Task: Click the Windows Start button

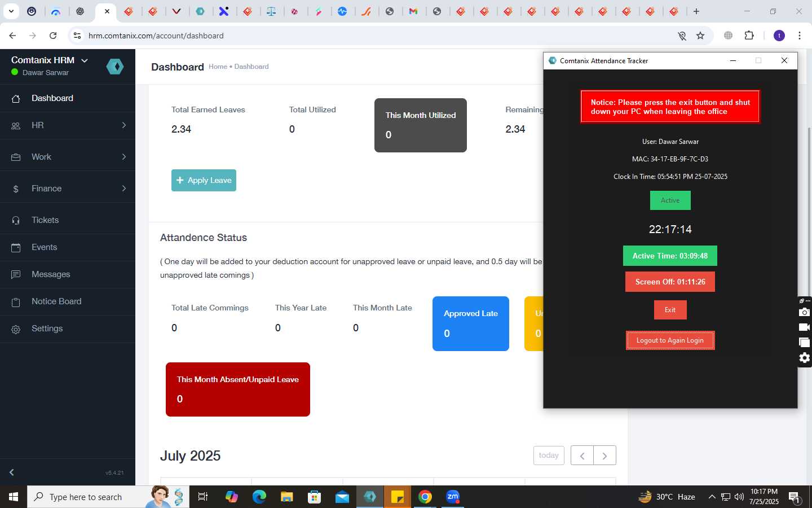Action: [x=14, y=497]
